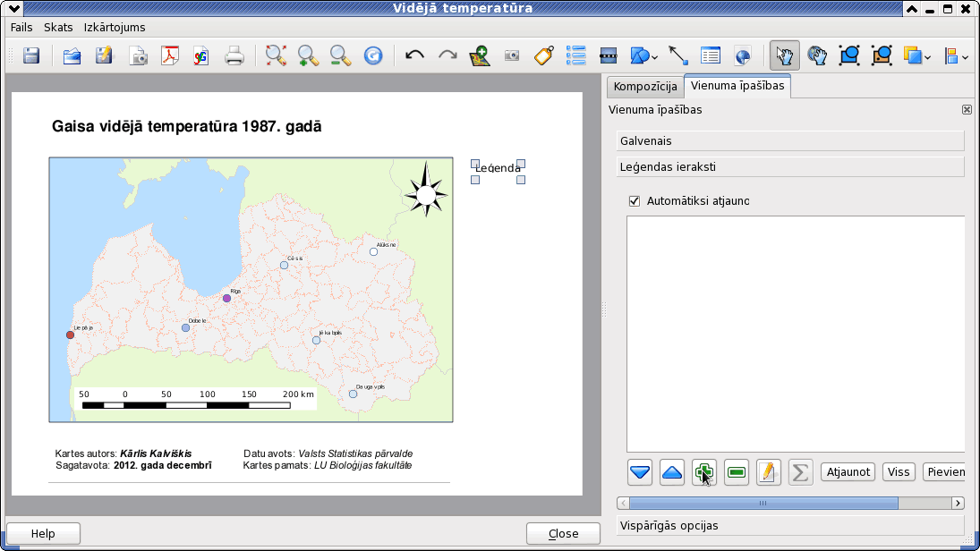Open the add basic shape dropdown

[643, 55]
